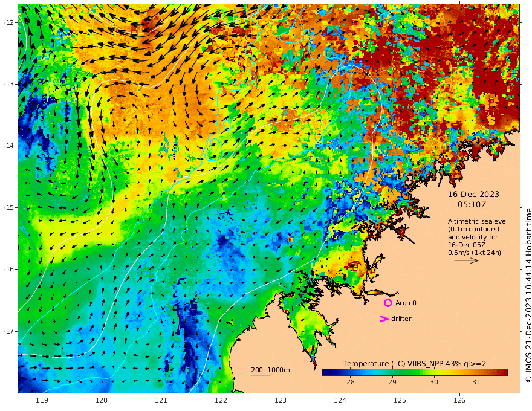Viewport: 532px width, 411px height.
Task: Click the 'drifter' legend label
Action: tap(401, 319)
